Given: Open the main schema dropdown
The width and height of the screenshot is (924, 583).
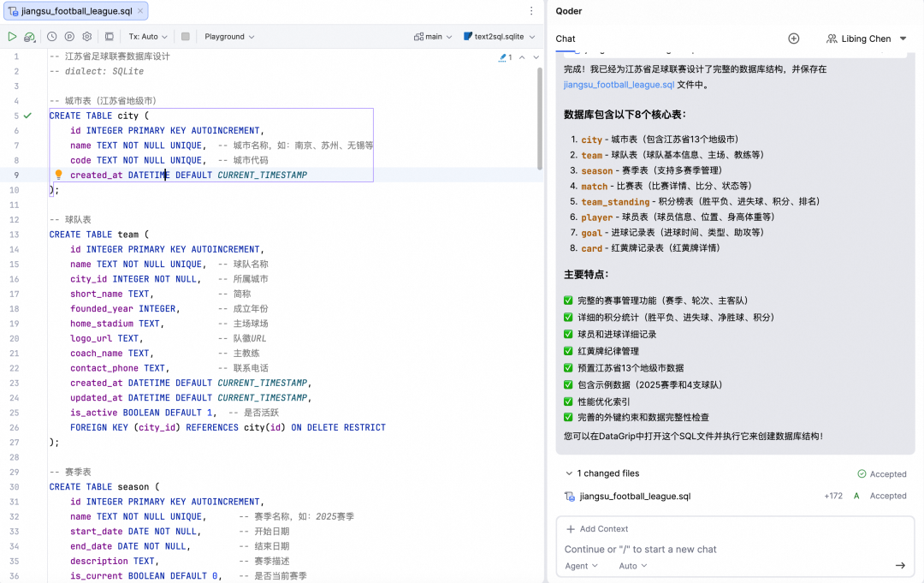Looking at the screenshot, I should point(433,37).
